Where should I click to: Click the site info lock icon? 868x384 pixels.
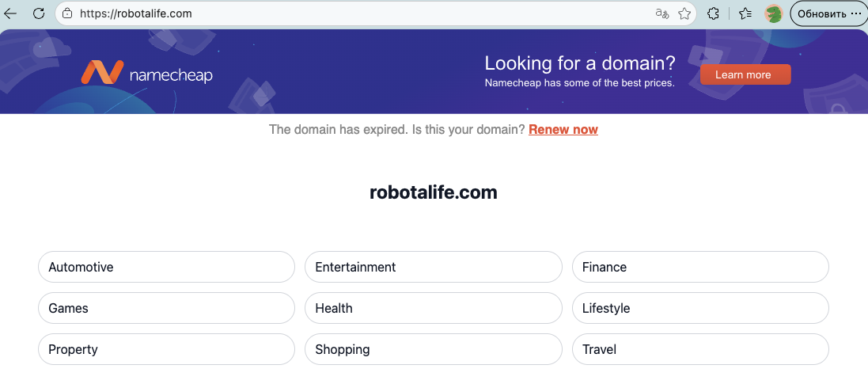click(x=67, y=13)
